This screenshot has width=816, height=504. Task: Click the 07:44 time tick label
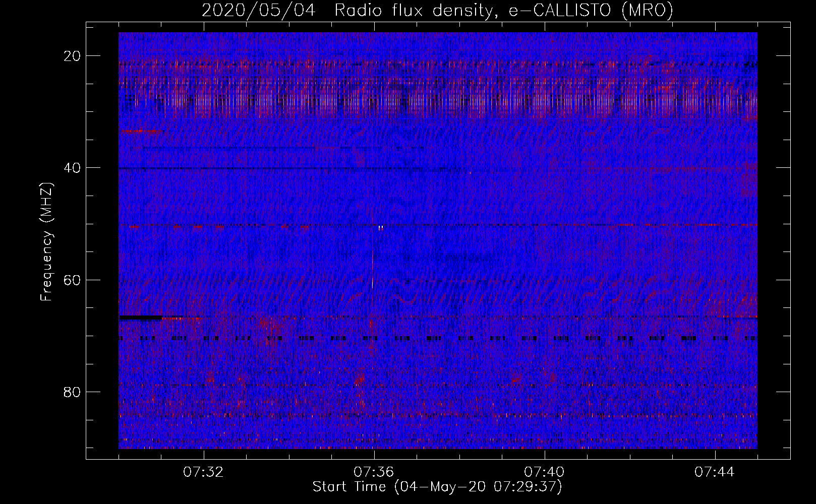pos(715,472)
